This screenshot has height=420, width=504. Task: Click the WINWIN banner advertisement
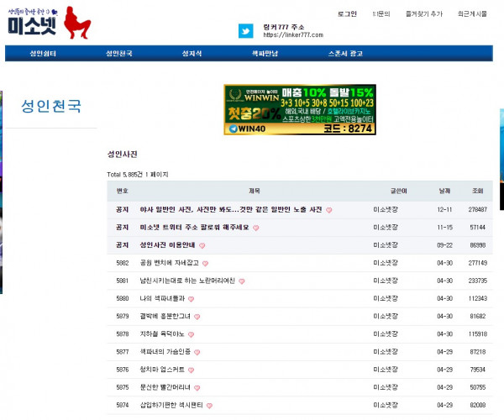(300, 110)
